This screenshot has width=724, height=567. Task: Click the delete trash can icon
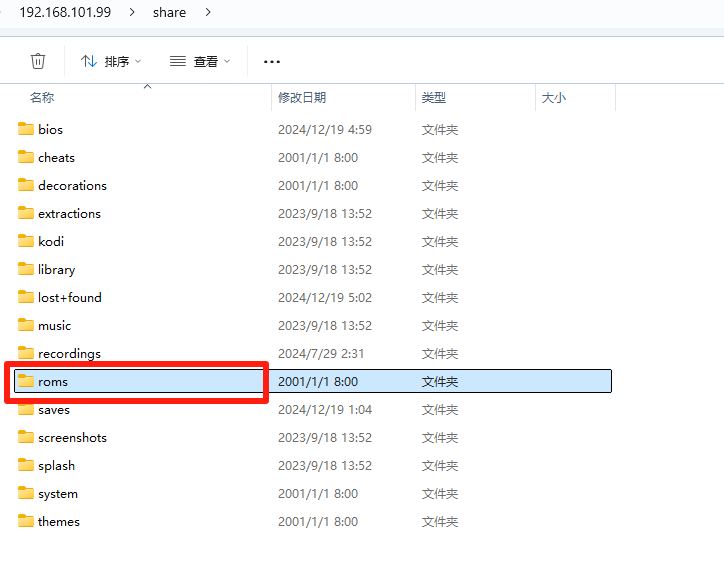(x=38, y=61)
